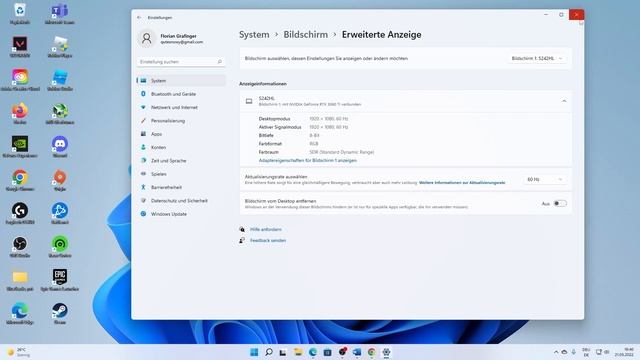Click the 'Erweiterte Anzeige' page title
Viewport: 640px width, 360px height.
coord(382,35)
